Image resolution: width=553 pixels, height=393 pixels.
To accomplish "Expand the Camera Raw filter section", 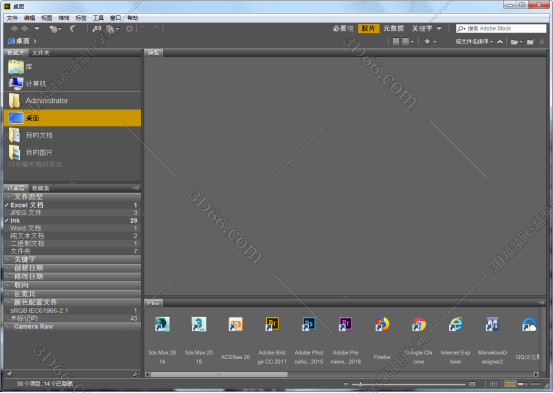I will point(72,327).
